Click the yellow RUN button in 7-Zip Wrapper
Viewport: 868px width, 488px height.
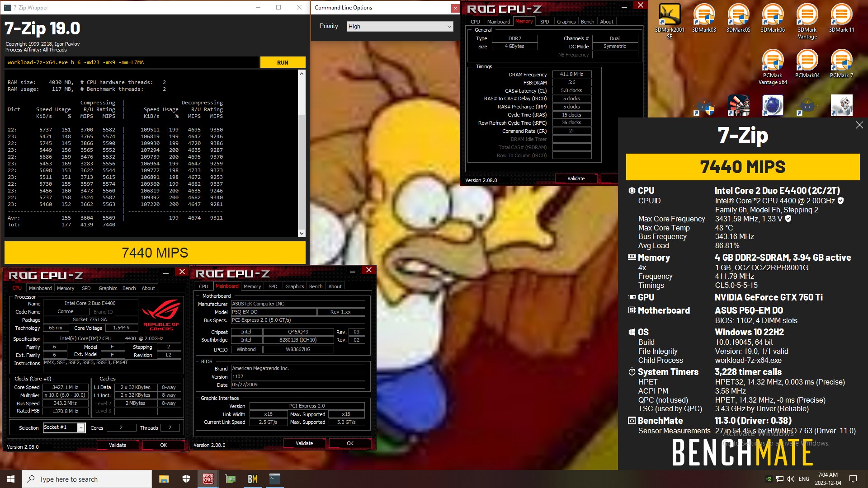[x=283, y=62]
